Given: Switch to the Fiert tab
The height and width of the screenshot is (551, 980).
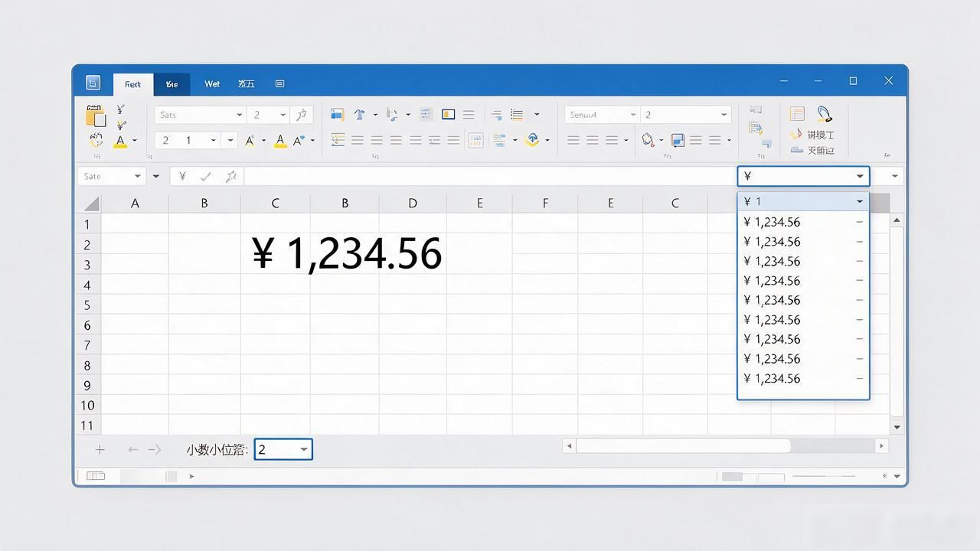Looking at the screenshot, I should pos(133,84).
